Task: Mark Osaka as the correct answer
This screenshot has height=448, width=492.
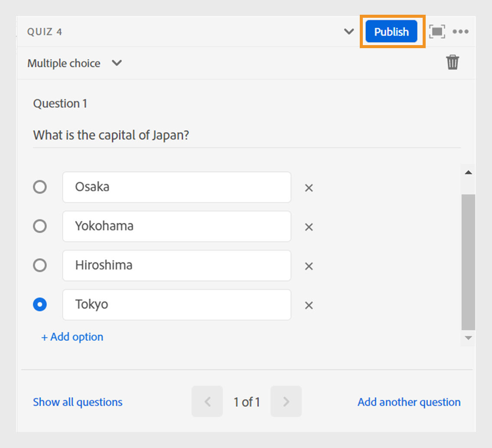Action: point(40,187)
